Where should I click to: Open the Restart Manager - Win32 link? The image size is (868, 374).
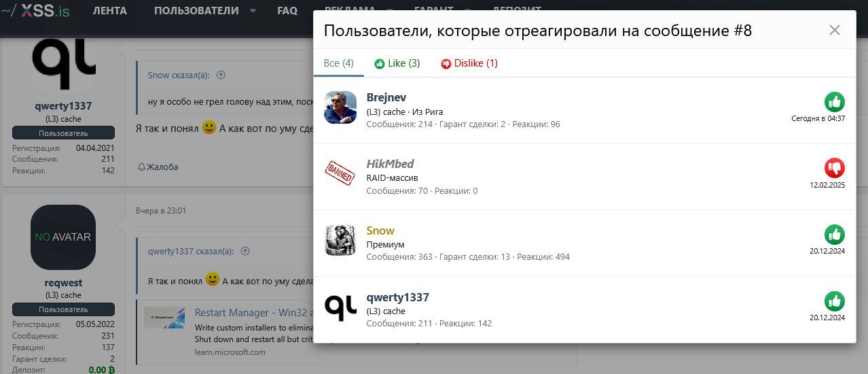[x=253, y=313]
